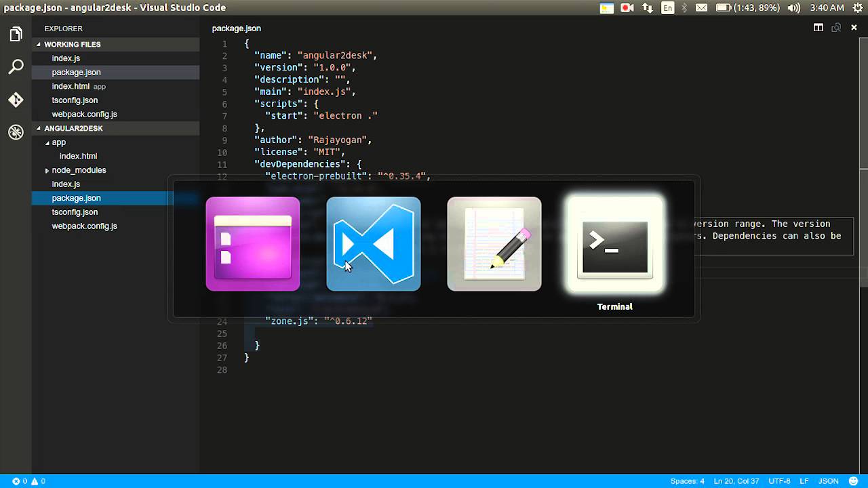The width and height of the screenshot is (868, 488).
Task: Select the Terminal icon in app switcher
Action: [x=615, y=245]
